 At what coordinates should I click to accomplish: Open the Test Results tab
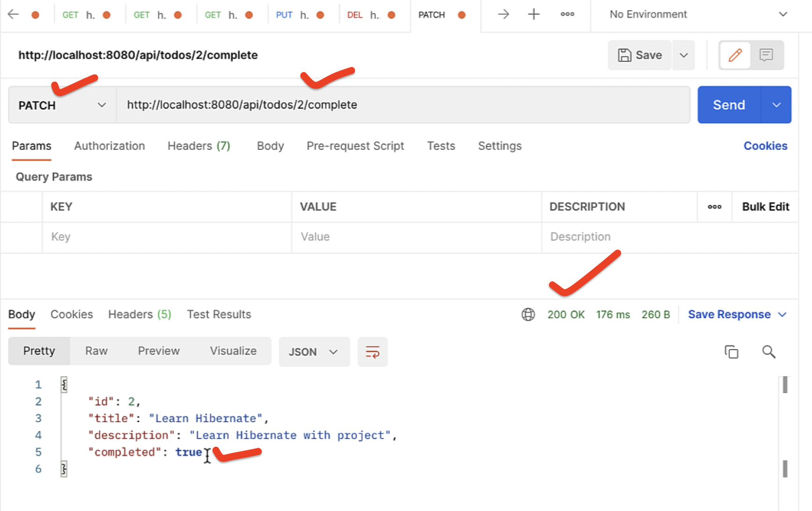pos(219,314)
